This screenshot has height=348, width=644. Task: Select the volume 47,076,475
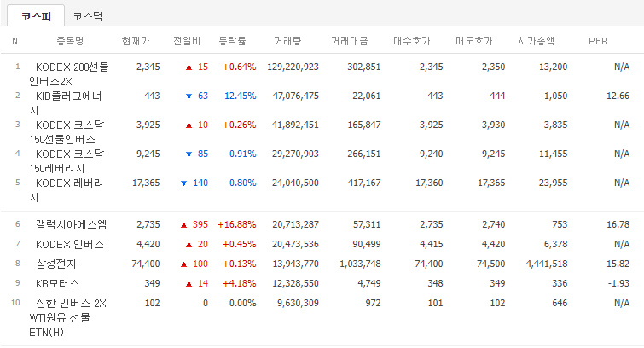click(296, 96)
